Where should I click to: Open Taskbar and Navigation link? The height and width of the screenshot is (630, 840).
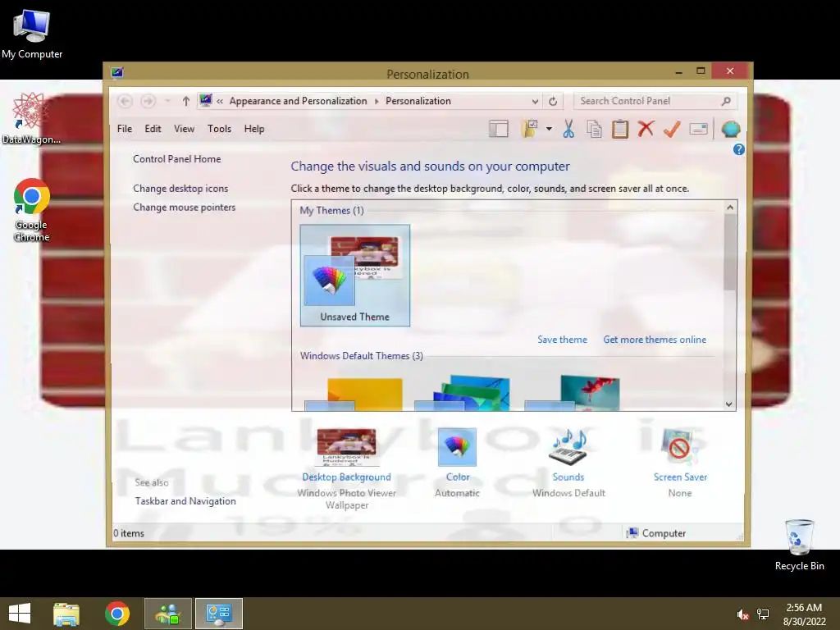185,501
